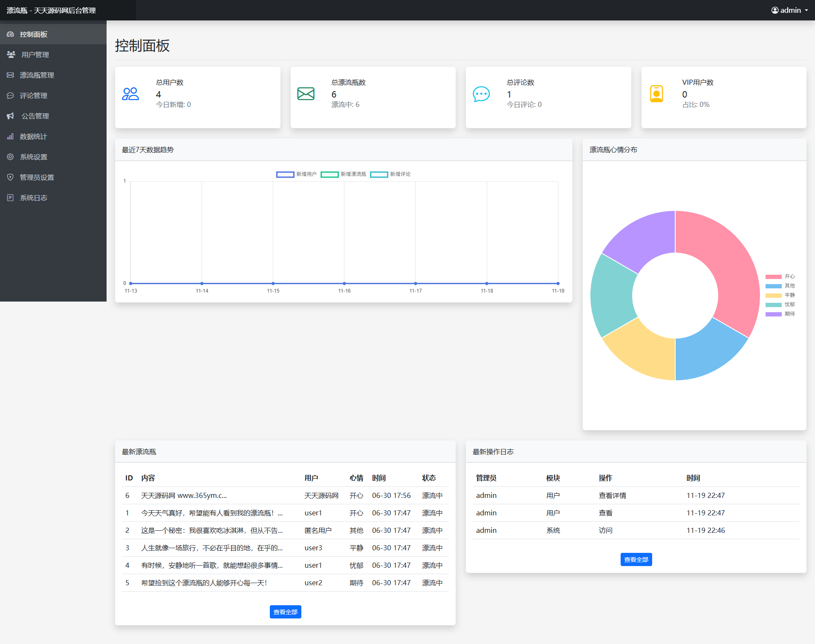Viewport: 815px width, 644px height.
Task: Click the dashboard gauge icon in sidebar
Action: tap(10, 34)
